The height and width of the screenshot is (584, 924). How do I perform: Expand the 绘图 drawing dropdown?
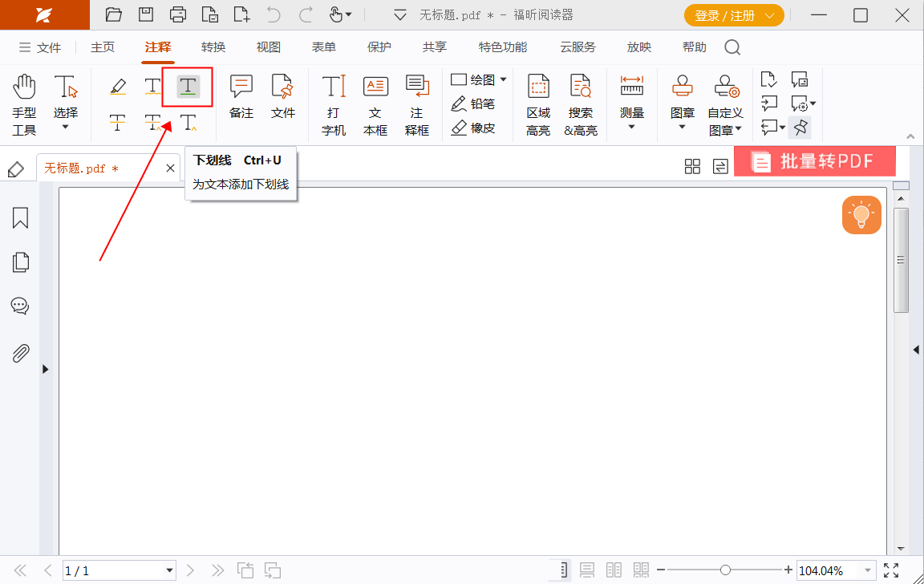pyautogui.click(x=504, y=79)
